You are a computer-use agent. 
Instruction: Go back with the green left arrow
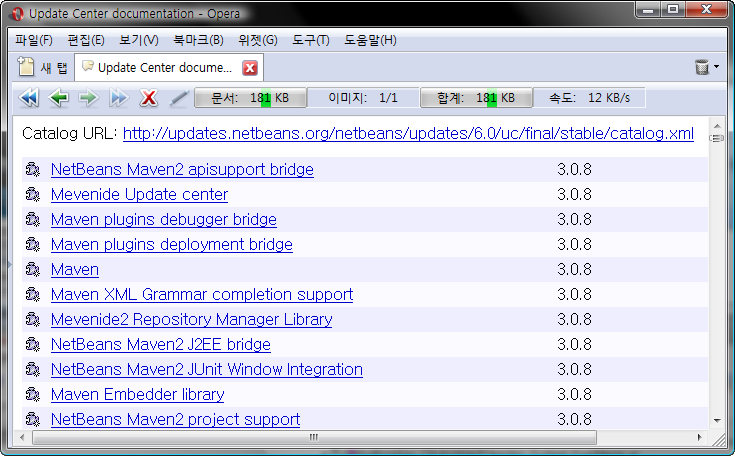click(x=59, y=98)
